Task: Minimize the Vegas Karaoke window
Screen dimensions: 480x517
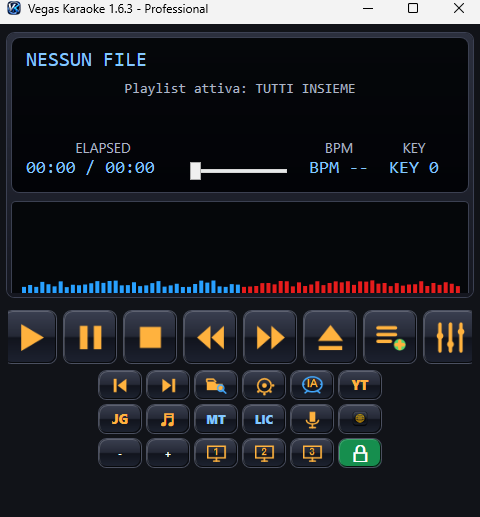Action: [368, 8]
